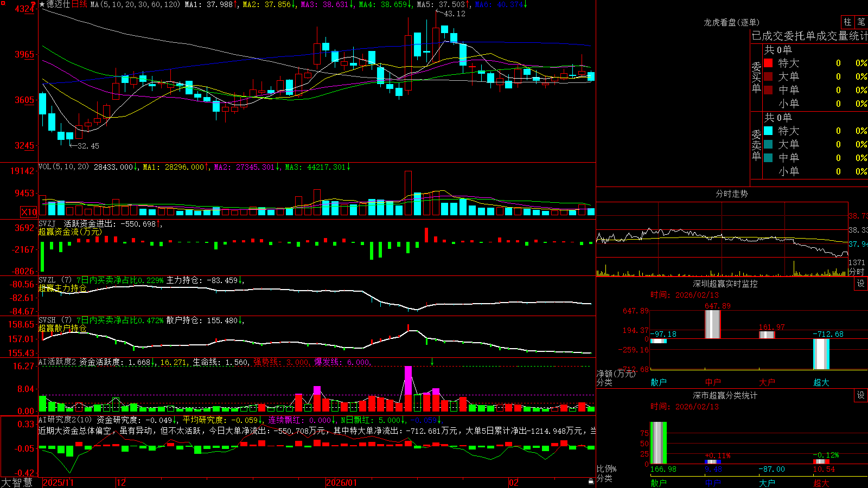Screen dimensions: 868x488
Task: Click the lock icon at bottom of chart
Action: click(x=591, y=481)
